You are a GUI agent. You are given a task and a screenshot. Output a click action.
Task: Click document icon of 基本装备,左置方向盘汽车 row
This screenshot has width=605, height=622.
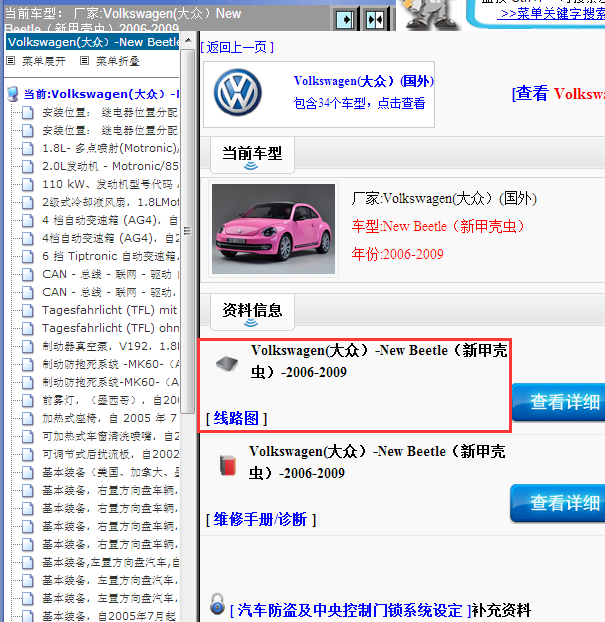pyautogui.click(x=27, y=562)
